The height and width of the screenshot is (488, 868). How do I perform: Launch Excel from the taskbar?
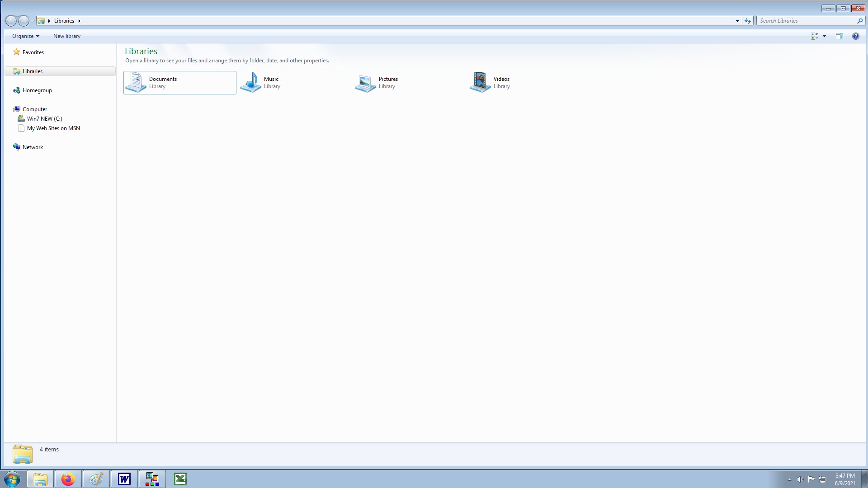180,479
